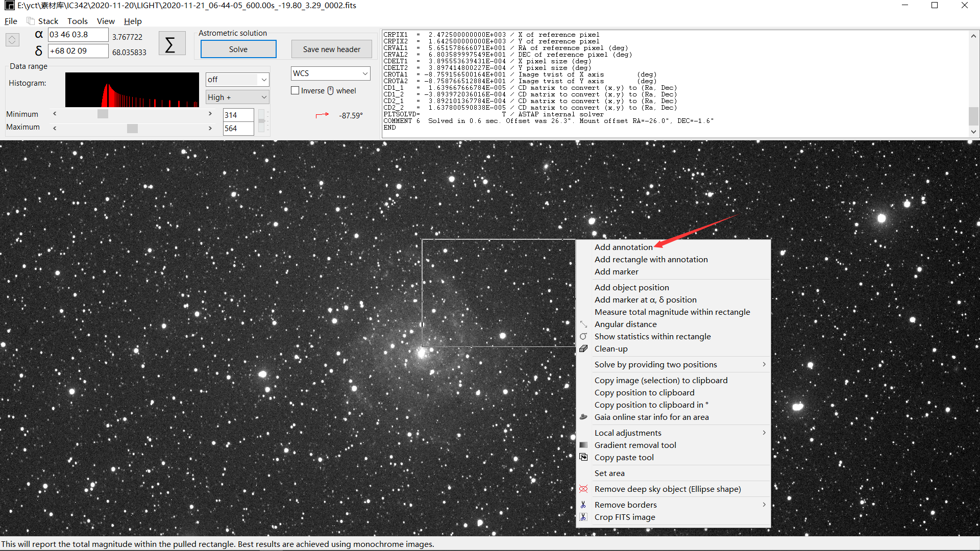Click the Minimum range slider thumb

103,114
